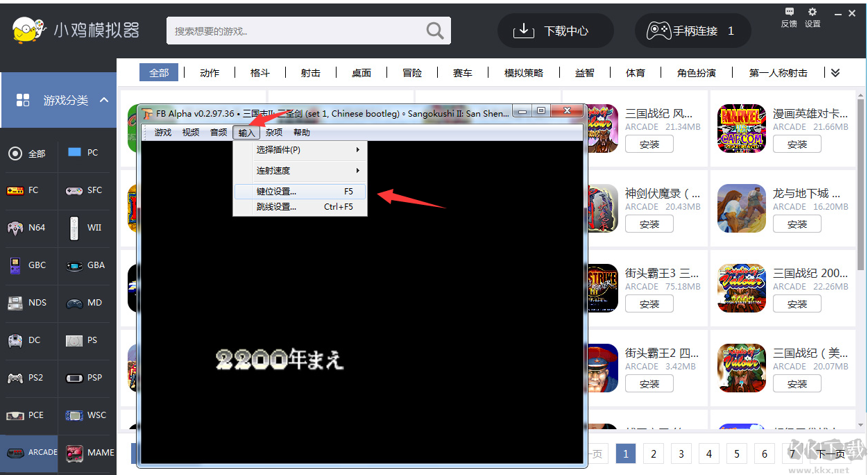
Task: Open 设置 gear icon
Action: click(x=812, y=17)
